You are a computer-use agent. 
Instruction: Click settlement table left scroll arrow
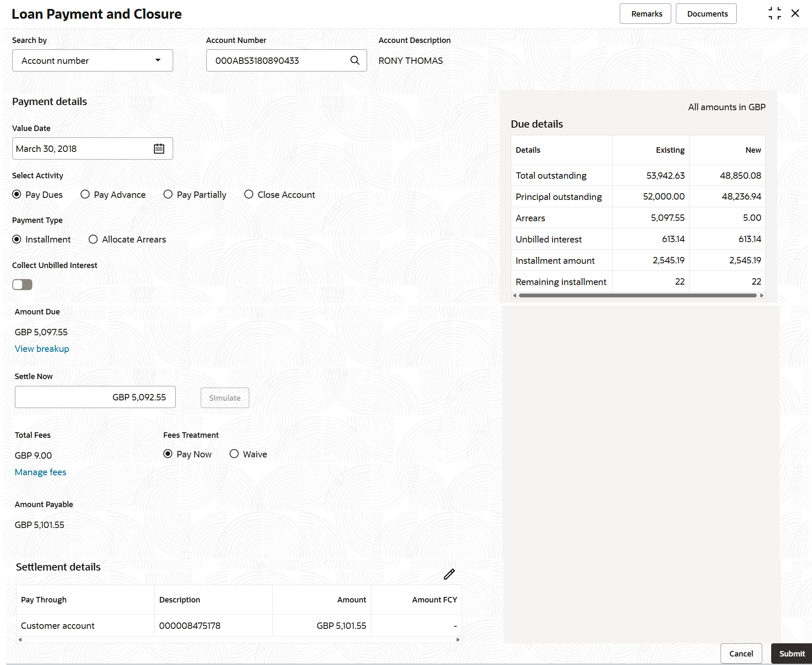pos(20,639)
